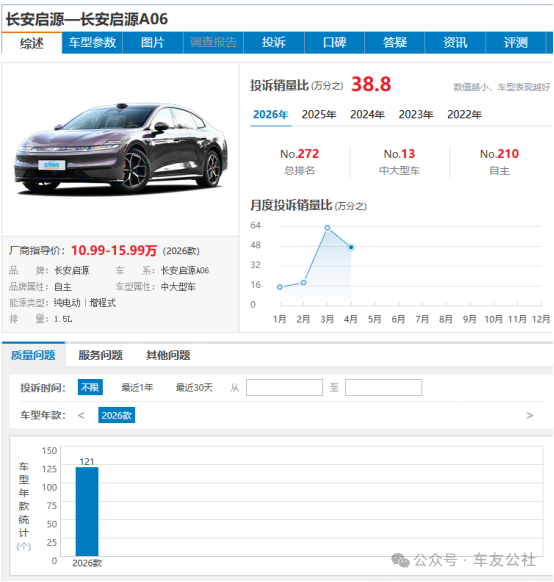Click the next model year arrow
Screen dimensions: 554x582
[530, 415]
